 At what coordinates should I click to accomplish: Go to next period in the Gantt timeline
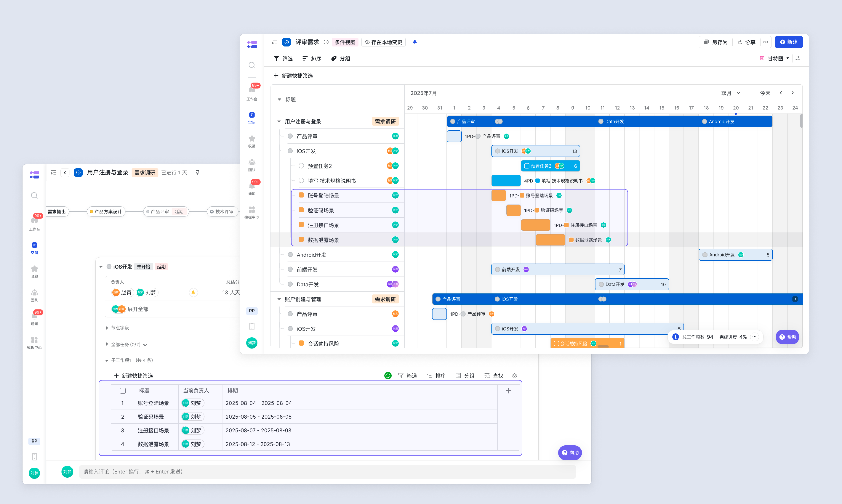pos(793,93)
